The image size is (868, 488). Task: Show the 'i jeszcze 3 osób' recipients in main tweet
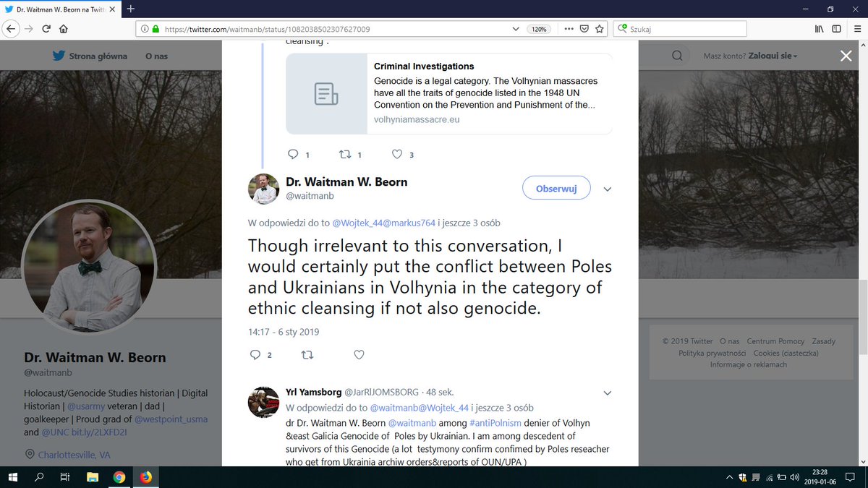pyautogui.click(x=469, y=223)
